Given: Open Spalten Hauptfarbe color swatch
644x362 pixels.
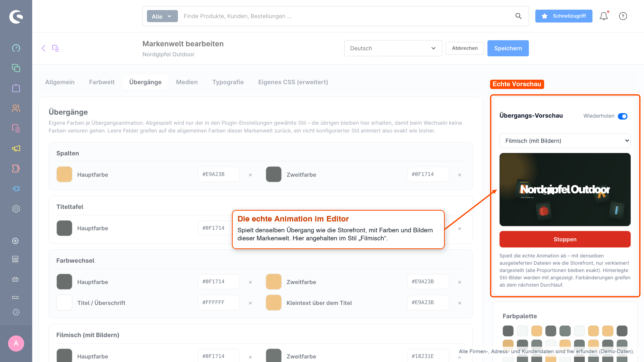Looking at the screenshot, I should (x=64, y=174).
